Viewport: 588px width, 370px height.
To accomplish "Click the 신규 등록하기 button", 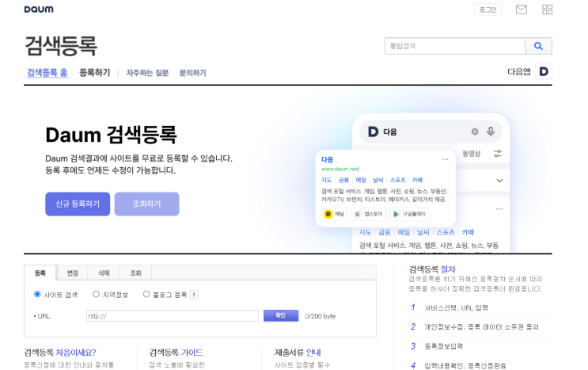I will pyautogui.click(x=78, y=204).
